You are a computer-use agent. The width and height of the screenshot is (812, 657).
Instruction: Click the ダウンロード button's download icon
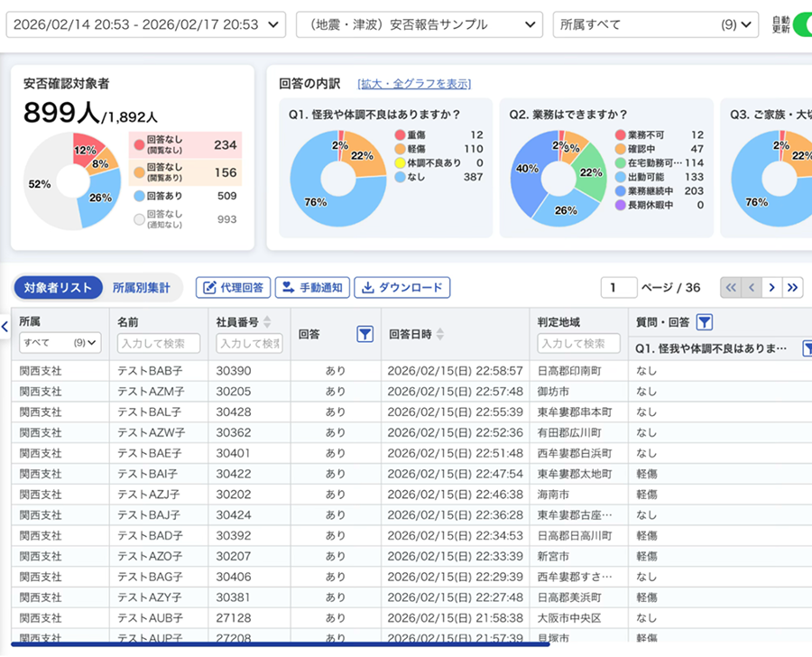(367, 288)
